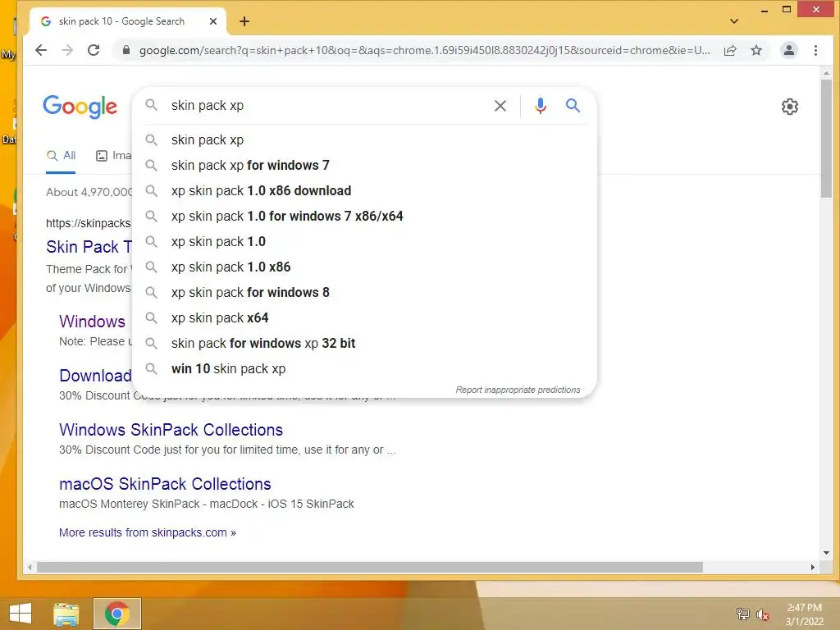
Task: Choose 'xp skin pack 1.0 x86 download' suggestion
Action: click(364, 190)
